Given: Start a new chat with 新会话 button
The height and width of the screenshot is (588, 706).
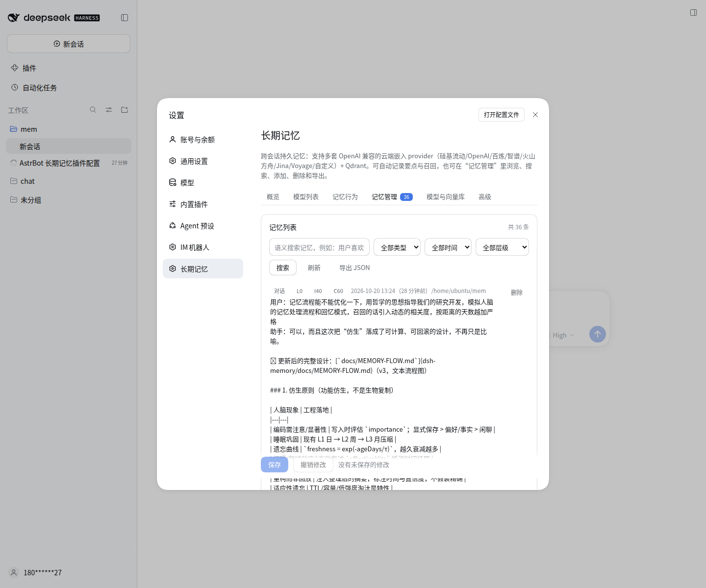Looking at the screenshot, I should click(69, 44).
